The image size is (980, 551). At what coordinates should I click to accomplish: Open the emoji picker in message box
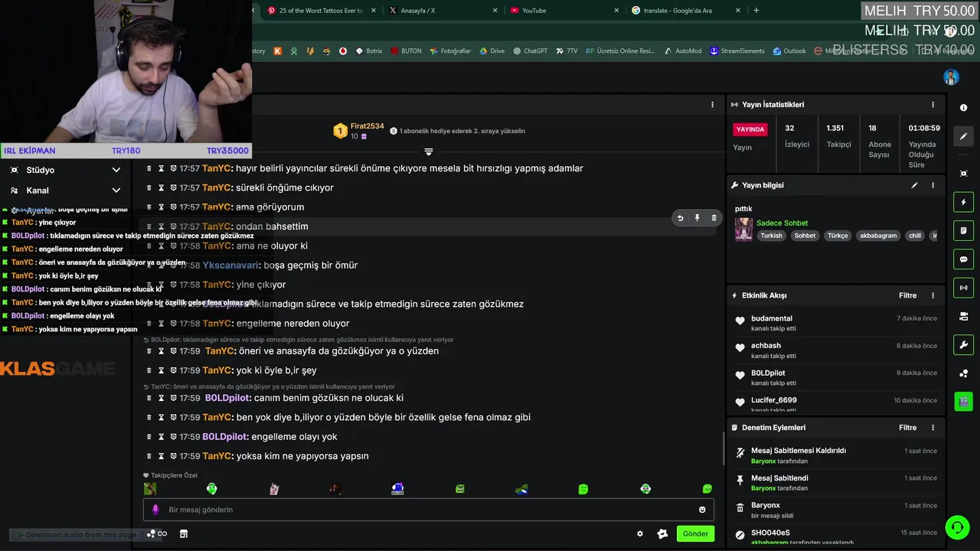pyautogui.click(x=702, y=510)
